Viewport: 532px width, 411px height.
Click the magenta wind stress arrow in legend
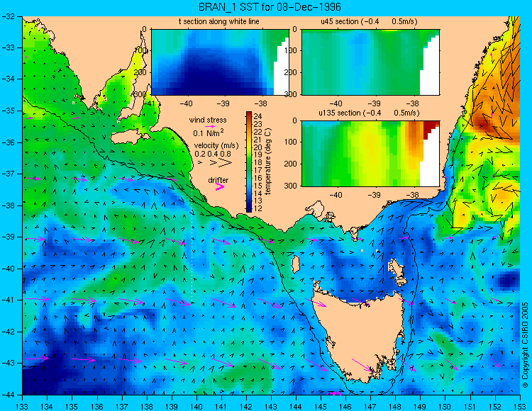pyautogui.click(x=210, y=126)
